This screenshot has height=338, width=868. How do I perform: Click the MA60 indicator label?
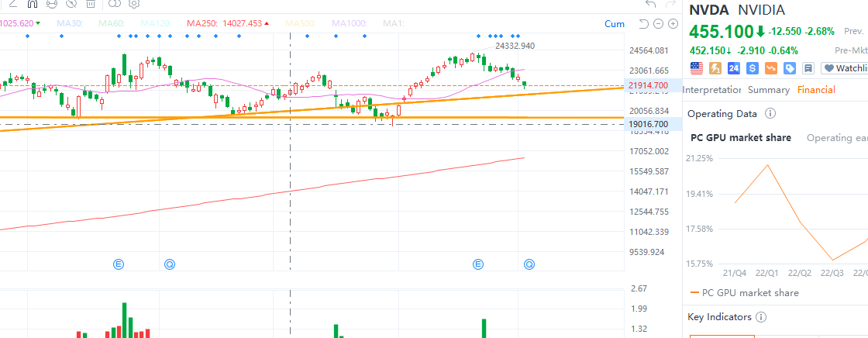112,24
